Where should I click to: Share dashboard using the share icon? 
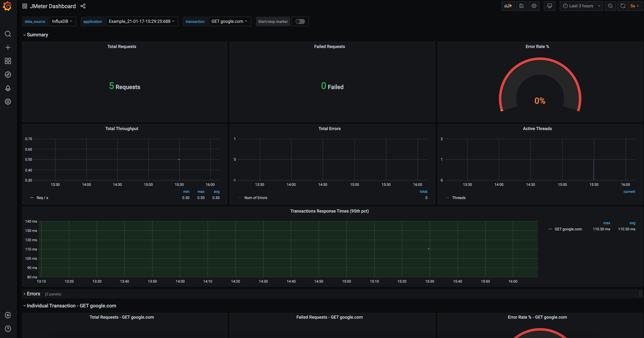tap(83, 6)
